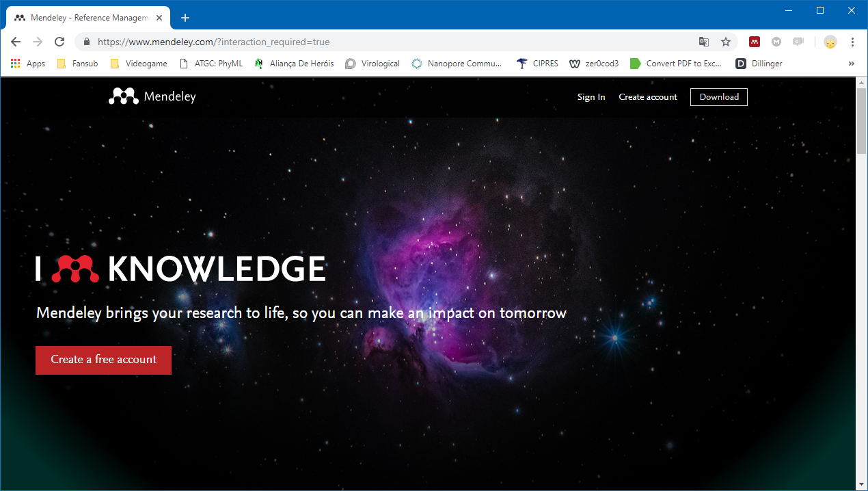Click the Download button
Viewport: 868px width, 491px height.
[x=719, y=97]
